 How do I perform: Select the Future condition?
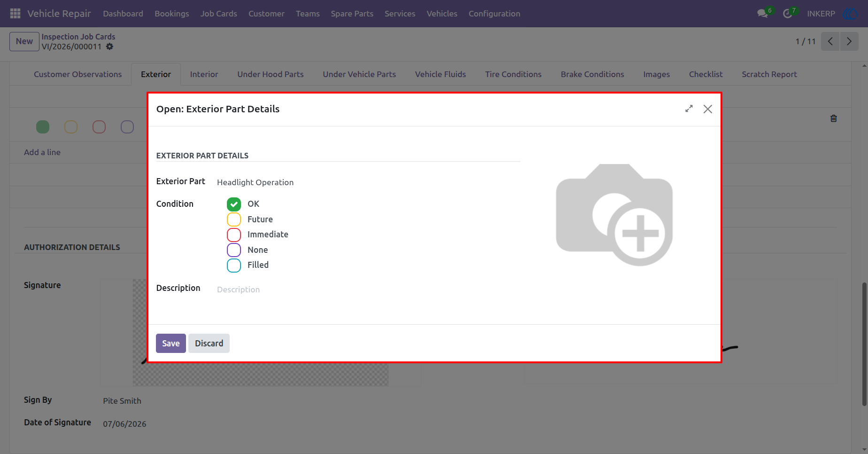point(234,219)
